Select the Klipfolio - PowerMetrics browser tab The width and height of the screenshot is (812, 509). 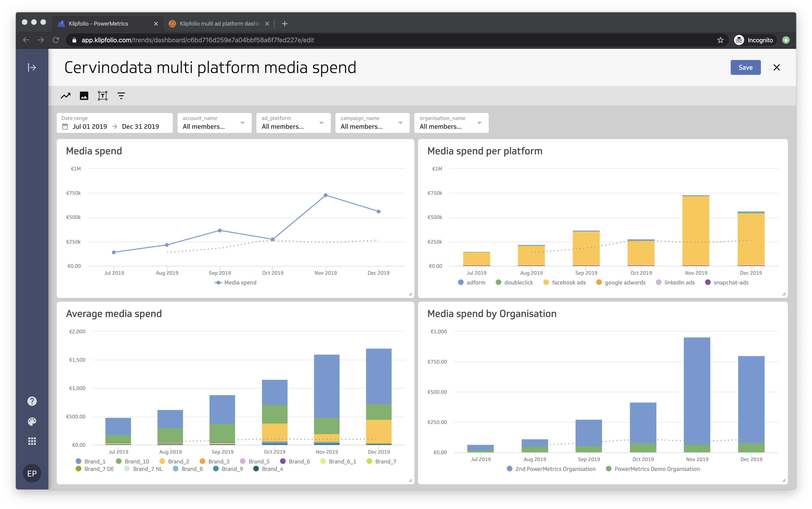(x=98, y=23)
